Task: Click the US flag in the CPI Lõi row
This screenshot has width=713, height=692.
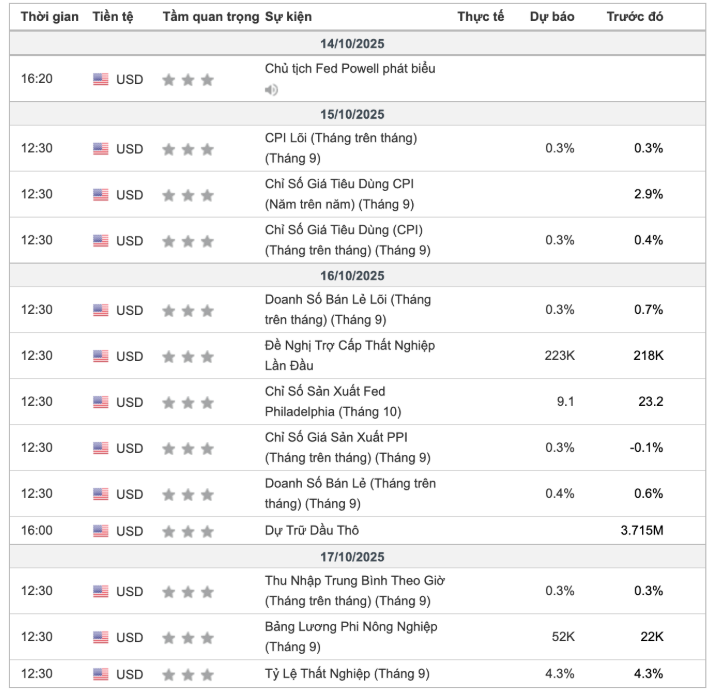Action: (101, 149)
